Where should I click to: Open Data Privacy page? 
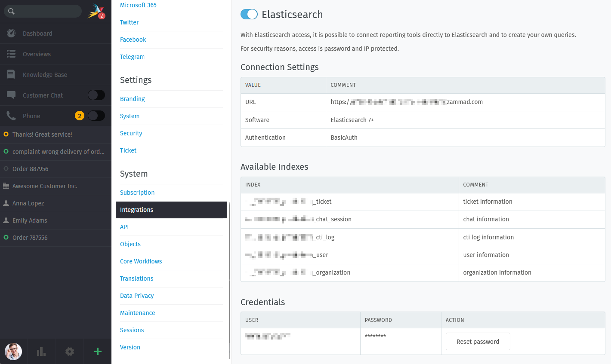coord(137,296)
